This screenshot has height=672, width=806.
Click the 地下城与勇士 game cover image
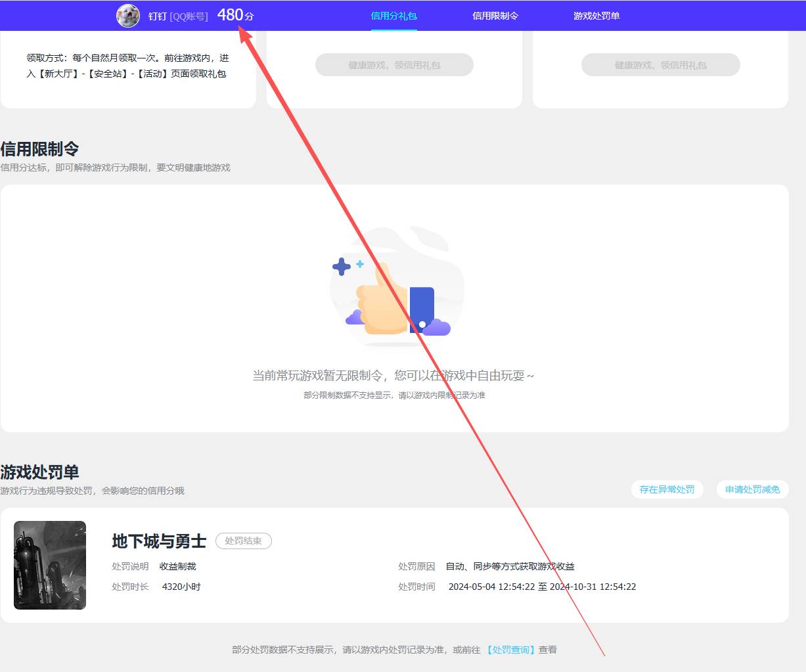[x=50, y=564]
